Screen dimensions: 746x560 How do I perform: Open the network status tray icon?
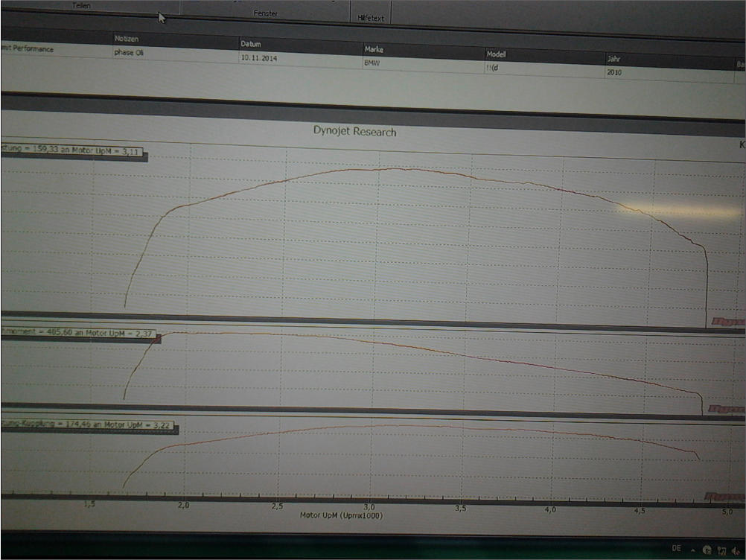tap(721, 551)
